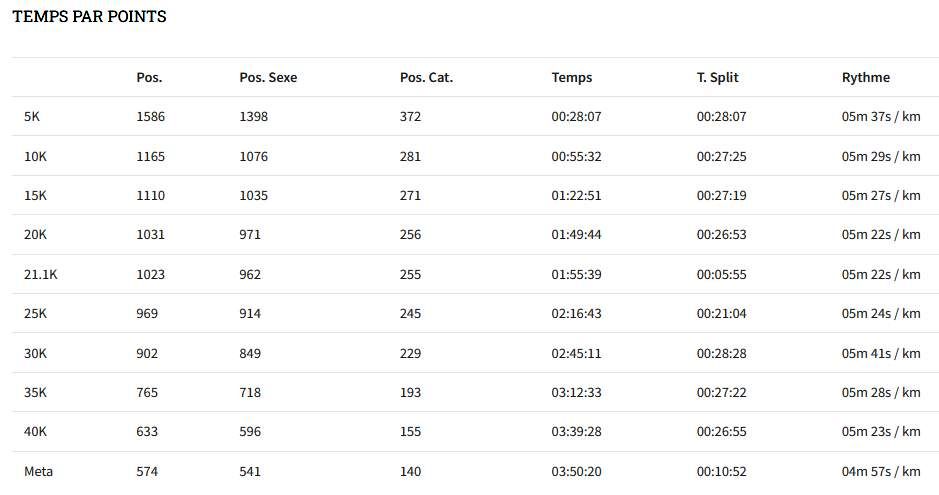The width and height of the screenshot is (939, 495).
Task: Click the 5K row label
Action: click(x=32, y=116)
